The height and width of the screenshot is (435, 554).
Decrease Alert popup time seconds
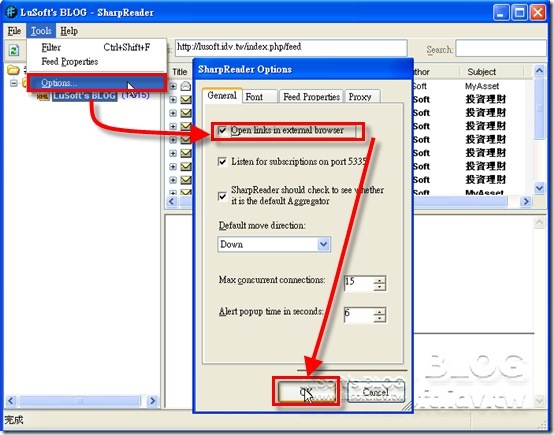379,318
